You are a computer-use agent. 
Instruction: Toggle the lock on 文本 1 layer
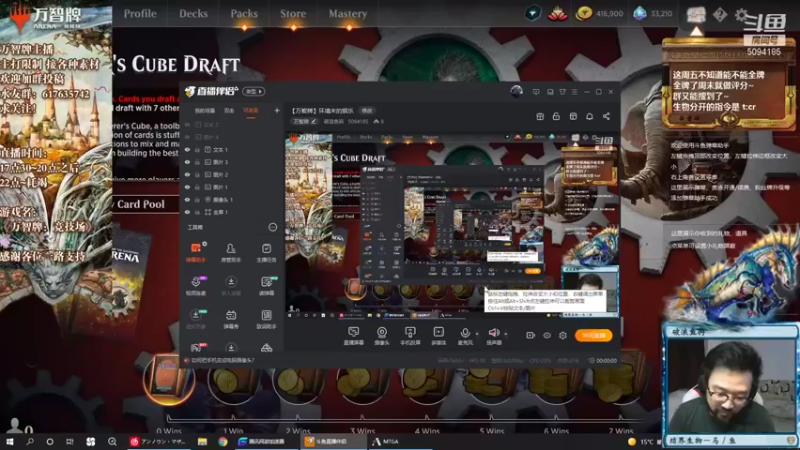[197, 149]
